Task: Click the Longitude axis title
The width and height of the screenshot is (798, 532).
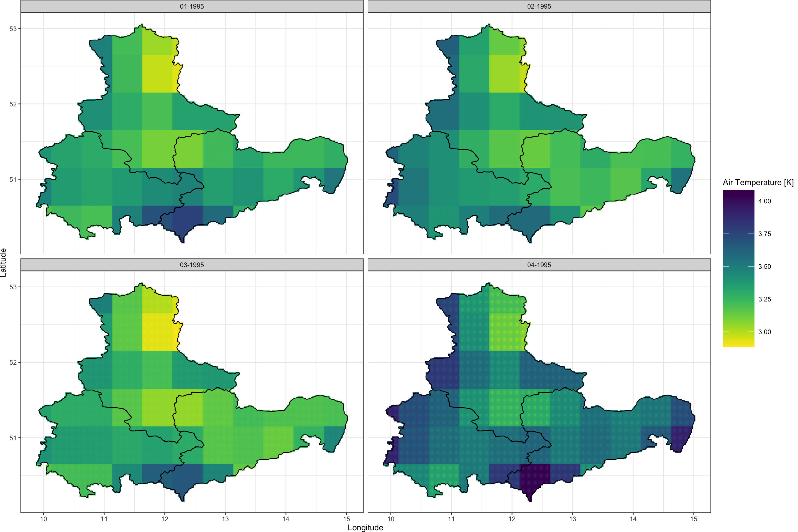Action: [365, 528]
